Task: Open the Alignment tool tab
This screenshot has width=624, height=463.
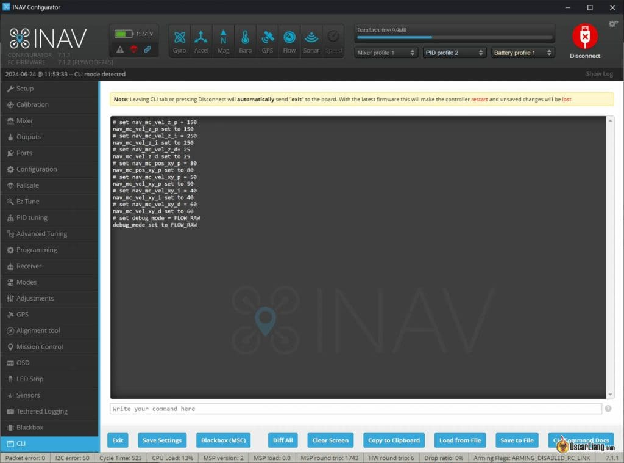Action: (49, 330)
